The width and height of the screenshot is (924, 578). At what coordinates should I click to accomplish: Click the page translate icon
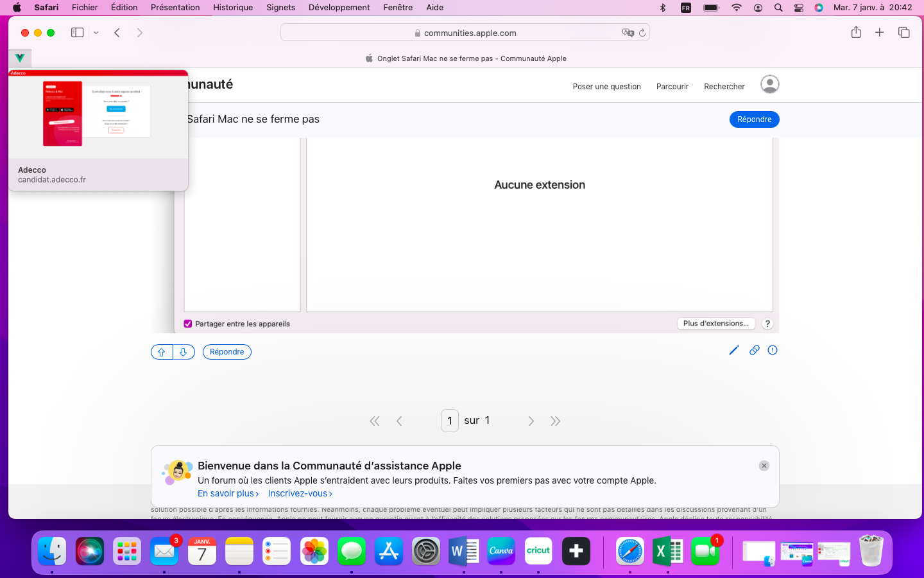628,33
